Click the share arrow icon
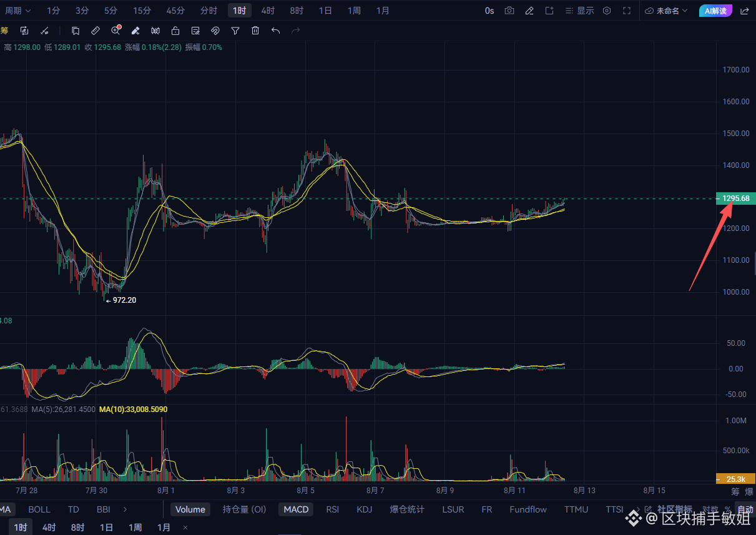The width and height of the screenshot is (756, 535). [x=744, y=11]
